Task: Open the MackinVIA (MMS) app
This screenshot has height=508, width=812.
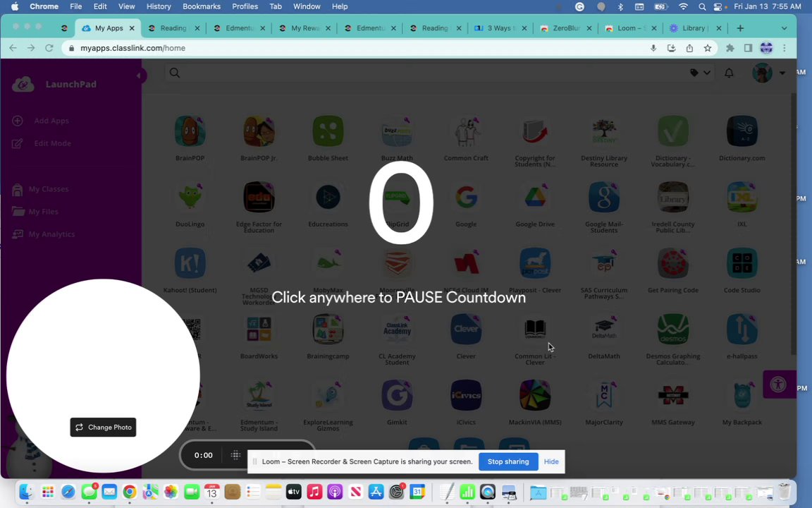Action: tap(535, 395)
